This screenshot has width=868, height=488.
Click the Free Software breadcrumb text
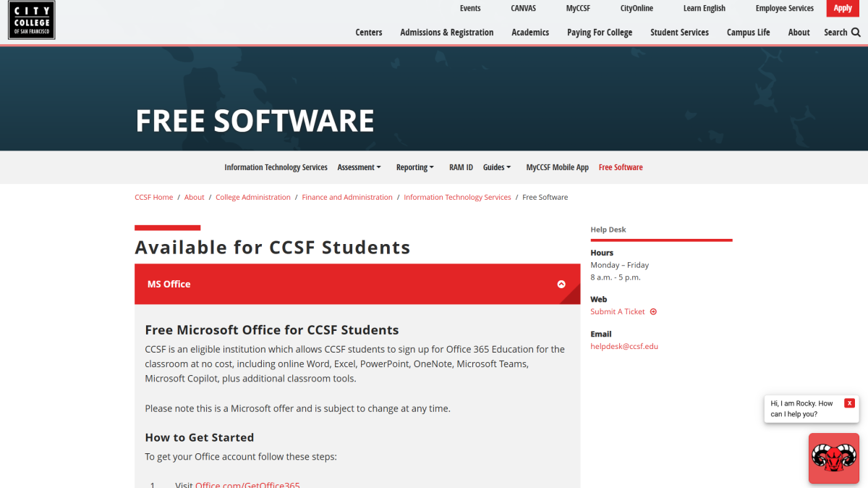pyautogui.click(x=545, y=197)
